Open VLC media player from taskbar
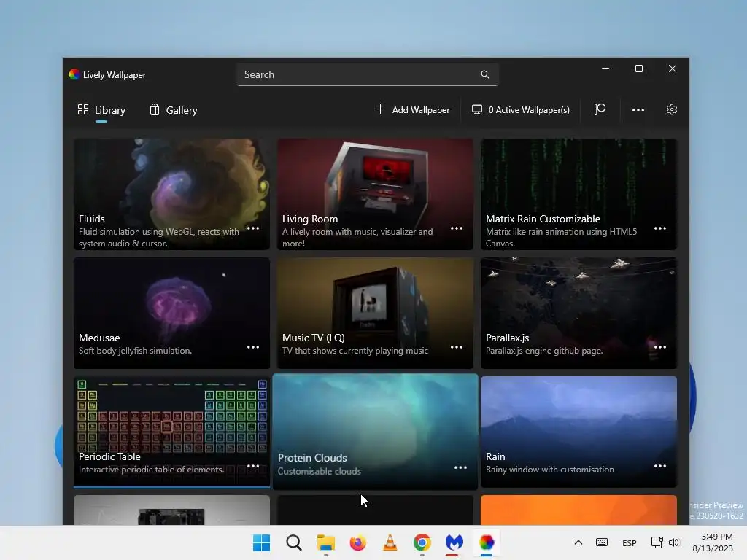747x560 pixels. click(390, 542)
